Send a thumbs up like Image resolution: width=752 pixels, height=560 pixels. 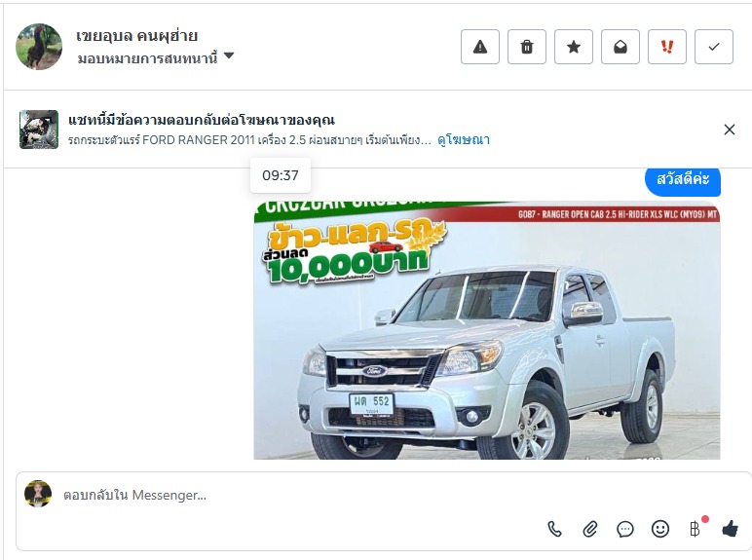pos(730,529)
